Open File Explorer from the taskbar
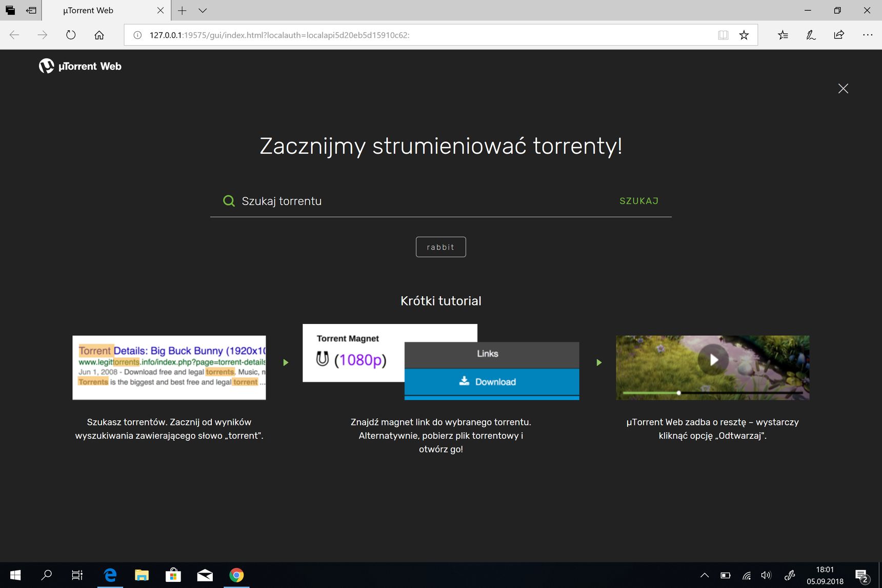The height and width of the screenshot is (588, 882). 142,575
